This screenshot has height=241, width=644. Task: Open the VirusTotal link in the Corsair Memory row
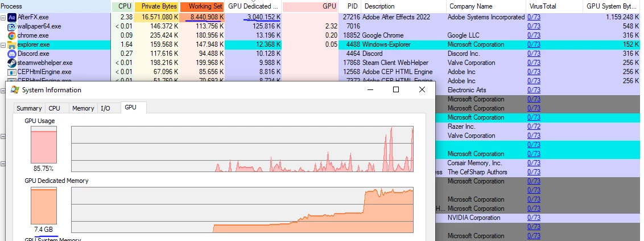tap(534, 163)
